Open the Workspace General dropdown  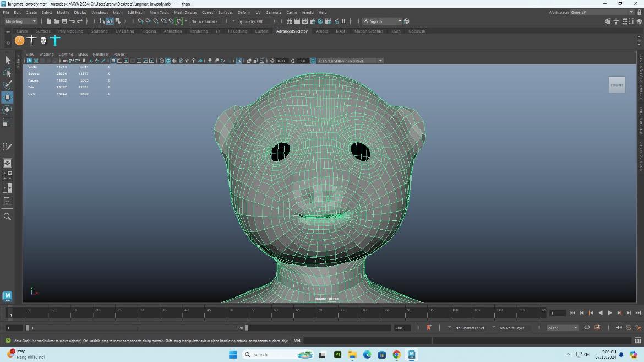click(602, 12)
